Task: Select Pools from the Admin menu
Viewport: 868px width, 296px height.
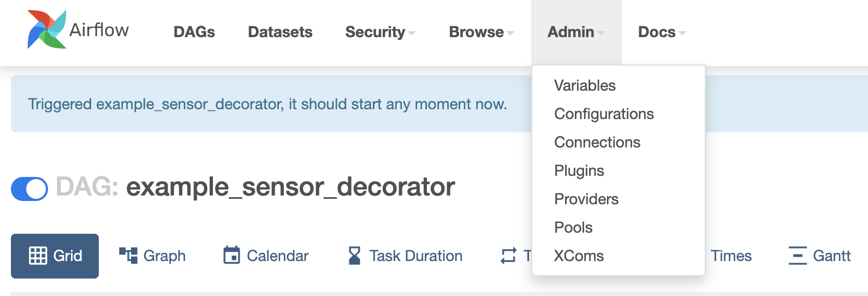Action: tap(573, 228)
